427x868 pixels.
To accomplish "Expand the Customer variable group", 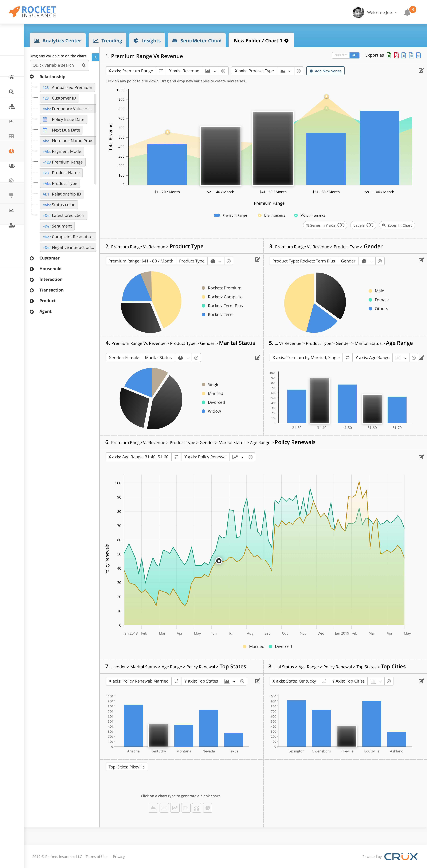I will 32,258.
